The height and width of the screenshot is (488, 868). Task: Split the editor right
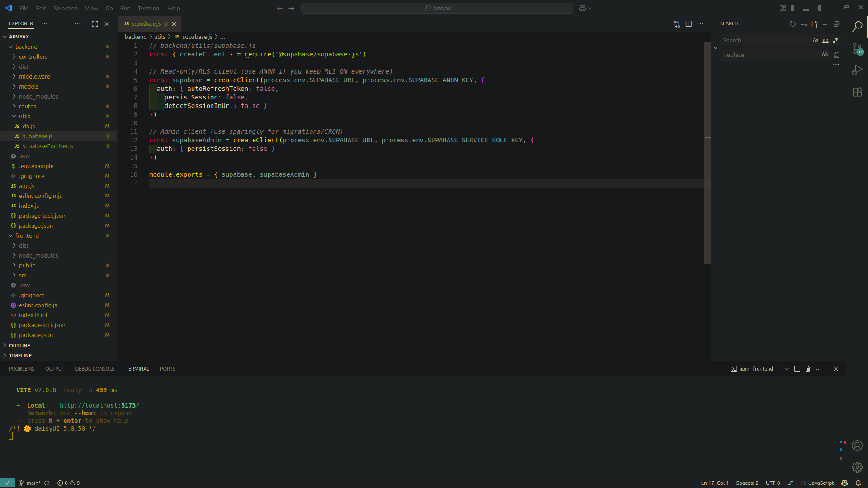tap(689, 24)
